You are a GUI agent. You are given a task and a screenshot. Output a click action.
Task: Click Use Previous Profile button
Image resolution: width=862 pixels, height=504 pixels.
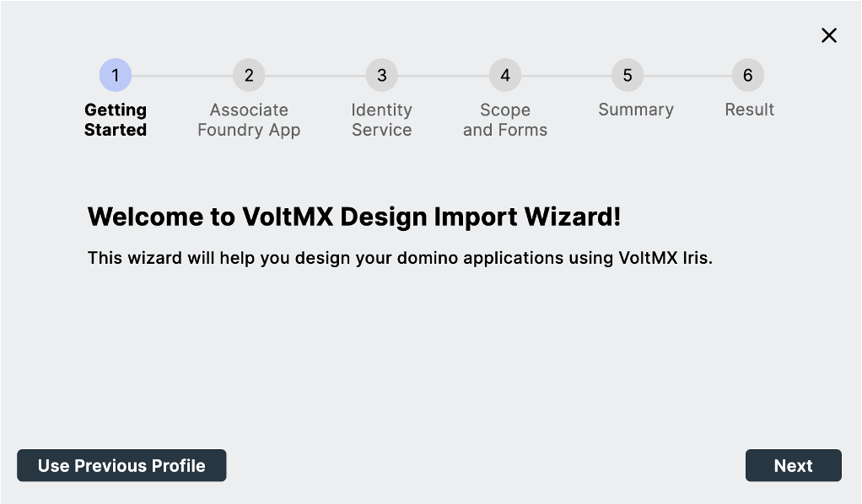tap(121, 465)
